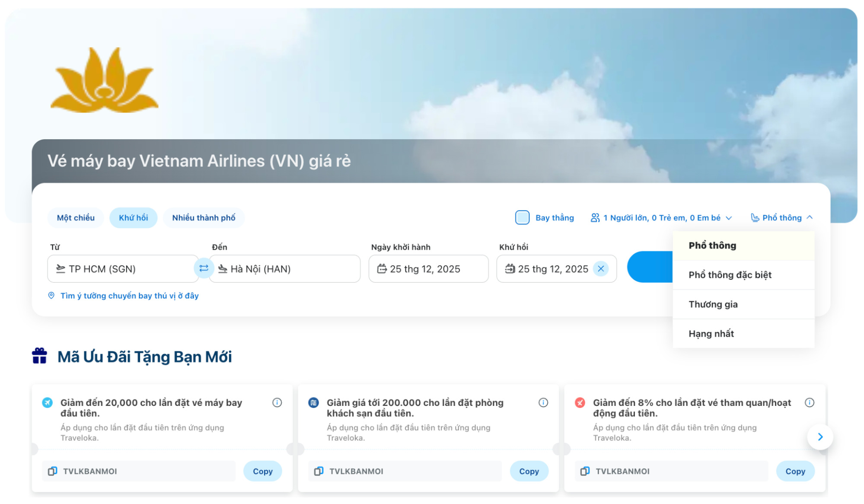Open Tìm ý tưởng chuyến bay link
The width and height of the screenshot is (864, 504).
(129, 296)
